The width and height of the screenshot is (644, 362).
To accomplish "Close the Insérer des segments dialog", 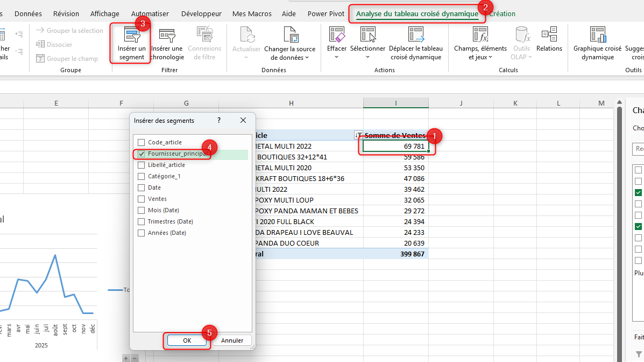I will tap(243, 120).
